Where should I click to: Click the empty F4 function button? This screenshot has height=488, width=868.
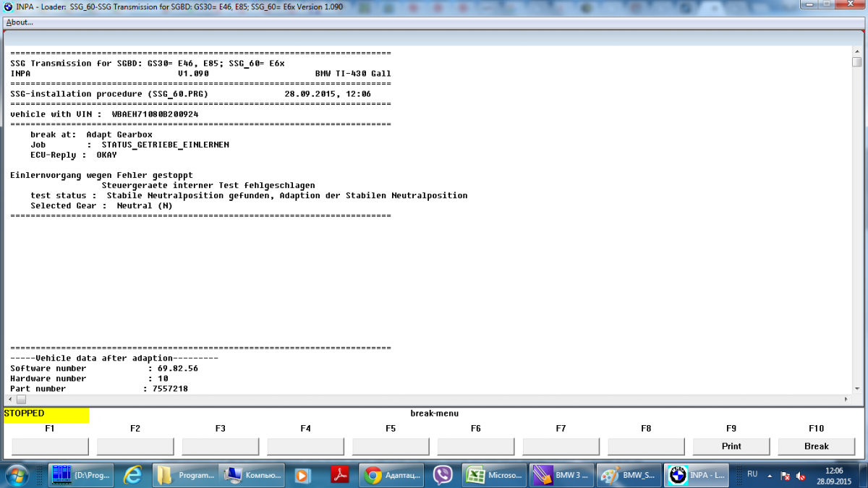coord(306,446)
